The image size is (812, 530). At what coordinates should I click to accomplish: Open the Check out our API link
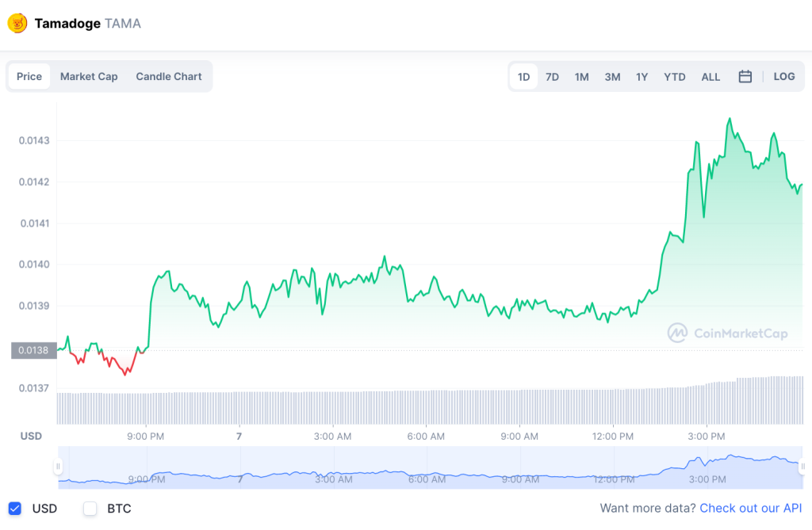click(x=750, y=509)
